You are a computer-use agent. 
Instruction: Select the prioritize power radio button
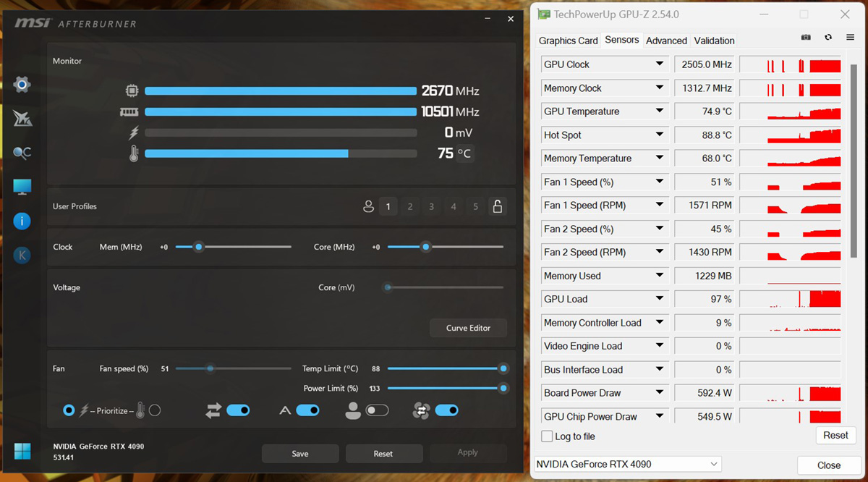point(69,410)
